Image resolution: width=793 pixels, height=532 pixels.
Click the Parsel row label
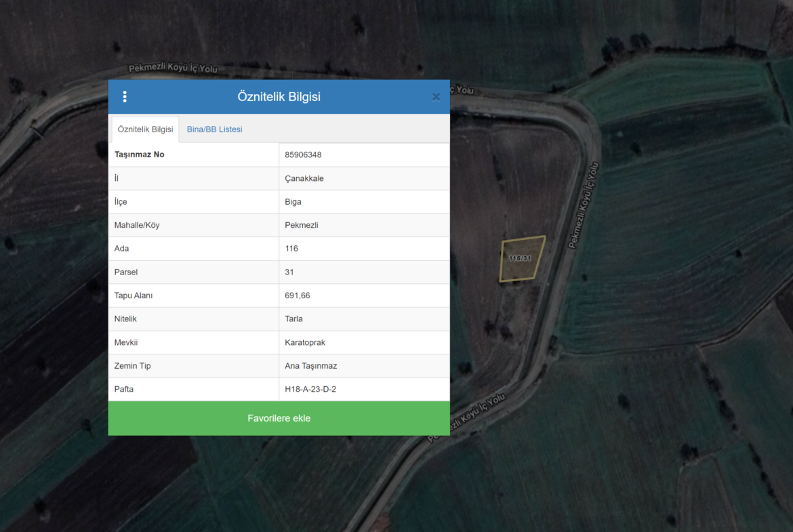point(125,272)
